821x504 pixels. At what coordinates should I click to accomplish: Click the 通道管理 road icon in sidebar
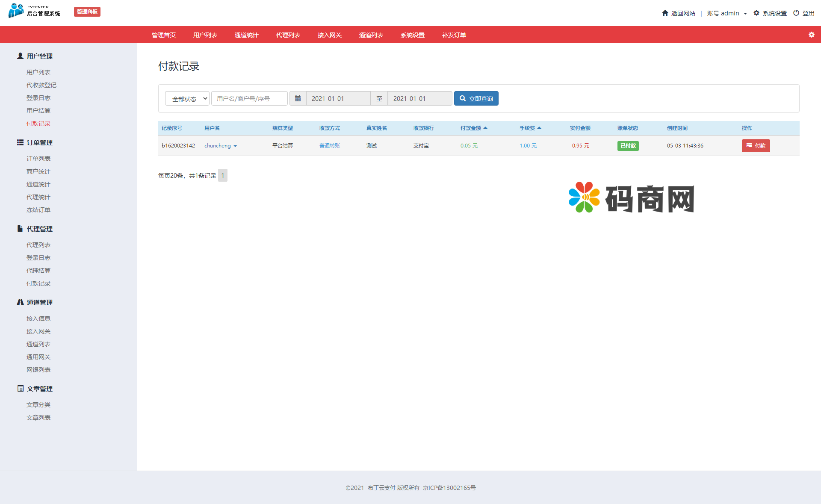[20, 302]
